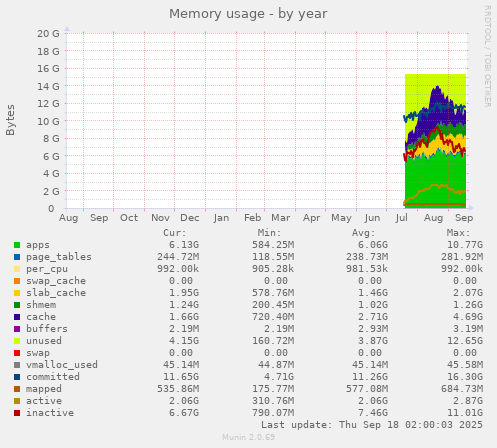Click the '20 G' y-axis tick label
Image resolution: width=497 pixels, height=448 pixels.
click(x=48, y=34)
